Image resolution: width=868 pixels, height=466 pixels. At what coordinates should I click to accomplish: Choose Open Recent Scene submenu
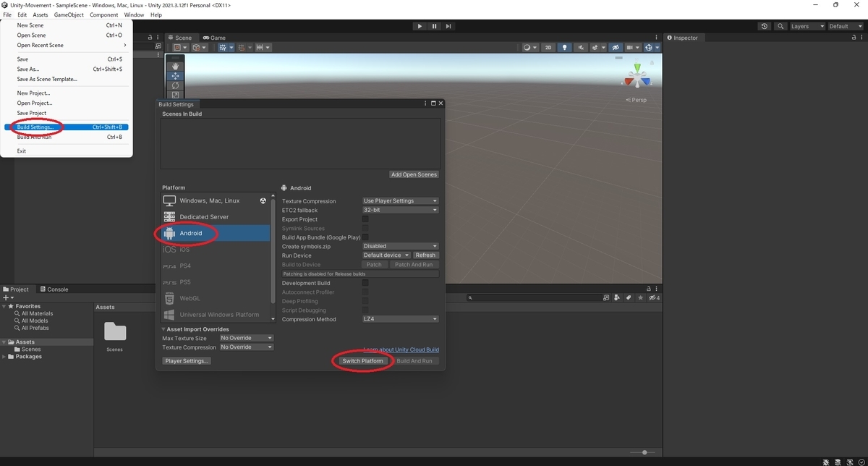pos(68,45)
